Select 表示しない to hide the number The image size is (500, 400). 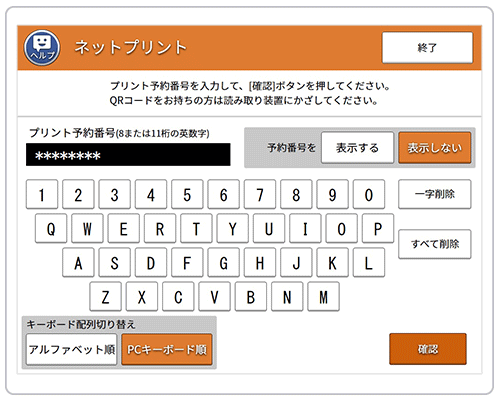point(435,148)
